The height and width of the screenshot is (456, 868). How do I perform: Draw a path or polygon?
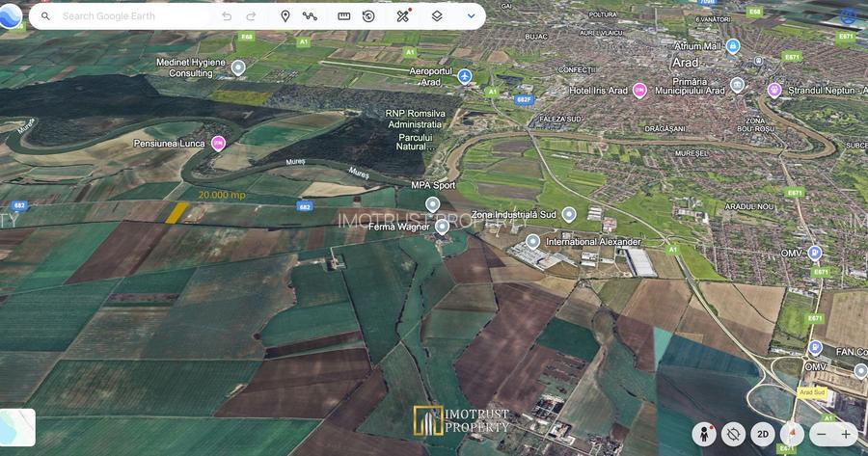[310, 16]
